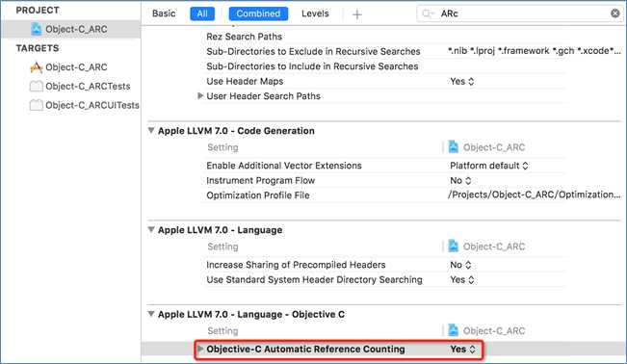
Task: Expand Objective-C Automatic Reference Counting row
Action: (x=200, y=349)
